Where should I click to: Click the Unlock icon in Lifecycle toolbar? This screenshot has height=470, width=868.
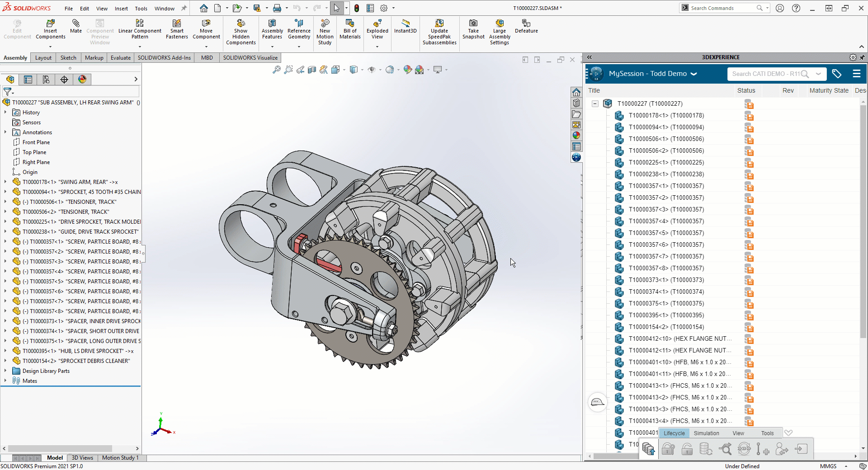pyautogui.click(x=687, y=449)
